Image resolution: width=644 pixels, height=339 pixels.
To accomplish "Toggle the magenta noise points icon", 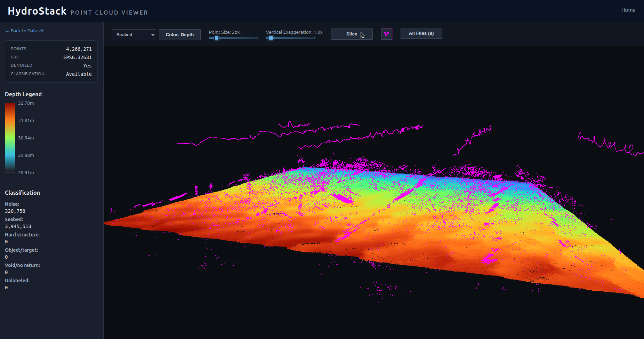I will 387,34.
